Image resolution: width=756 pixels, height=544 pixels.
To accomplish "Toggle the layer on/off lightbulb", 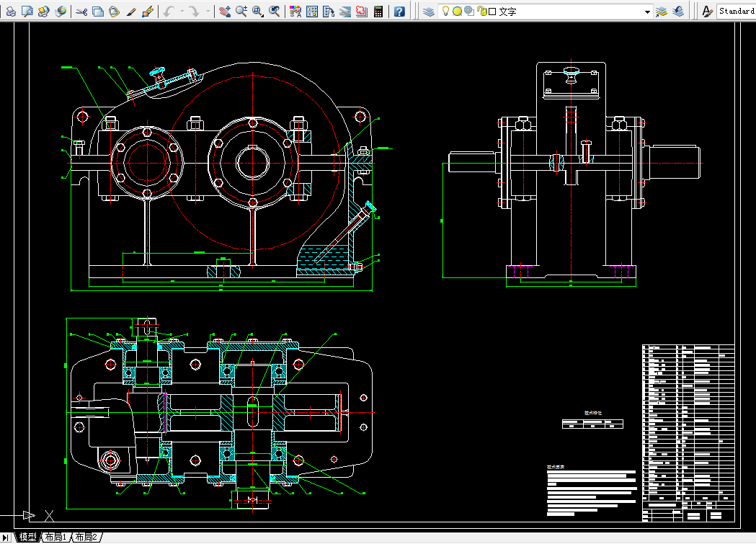I will (x=445, y=11).
